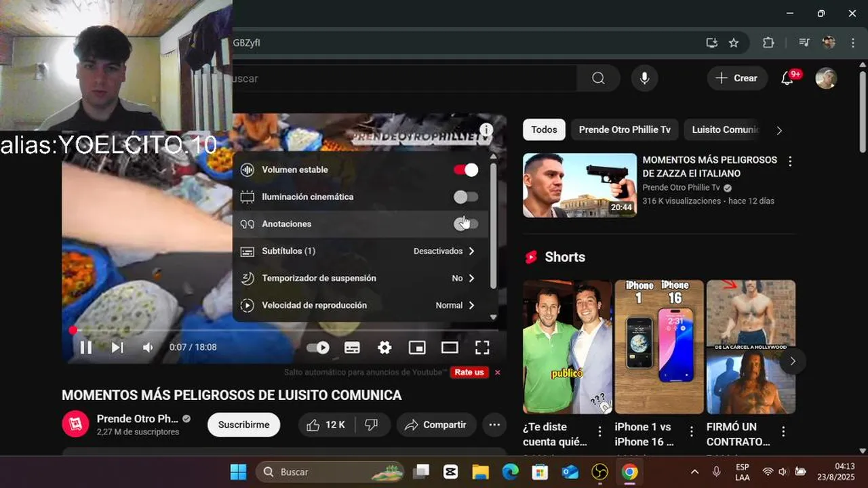Open options for the Zazza video
This screenshot has height=488, width=868.
point(790,161)
